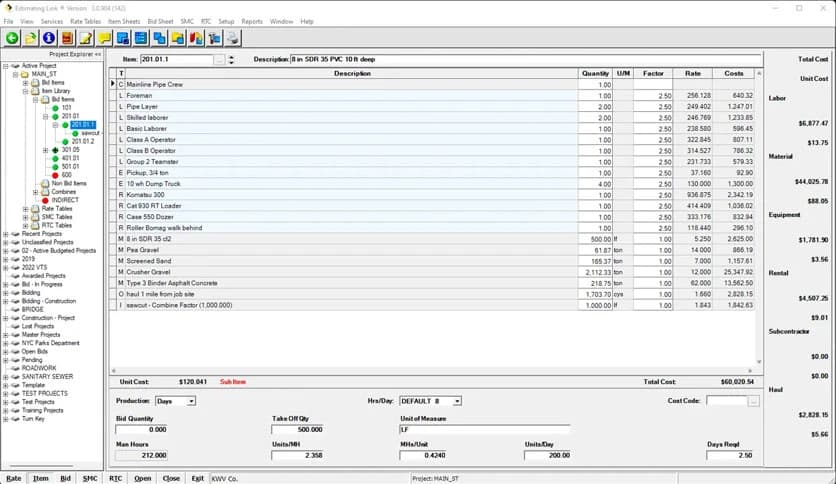The height and width of the screenshot is (484, 836).
Task: Open the Bid Sheet menu
Action: (x=160, y=21)
